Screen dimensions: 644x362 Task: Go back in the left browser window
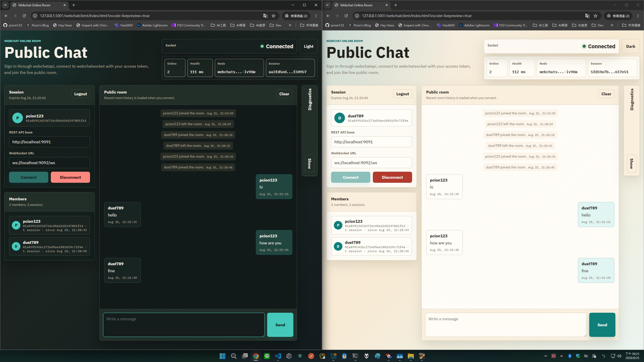(6, 16)
